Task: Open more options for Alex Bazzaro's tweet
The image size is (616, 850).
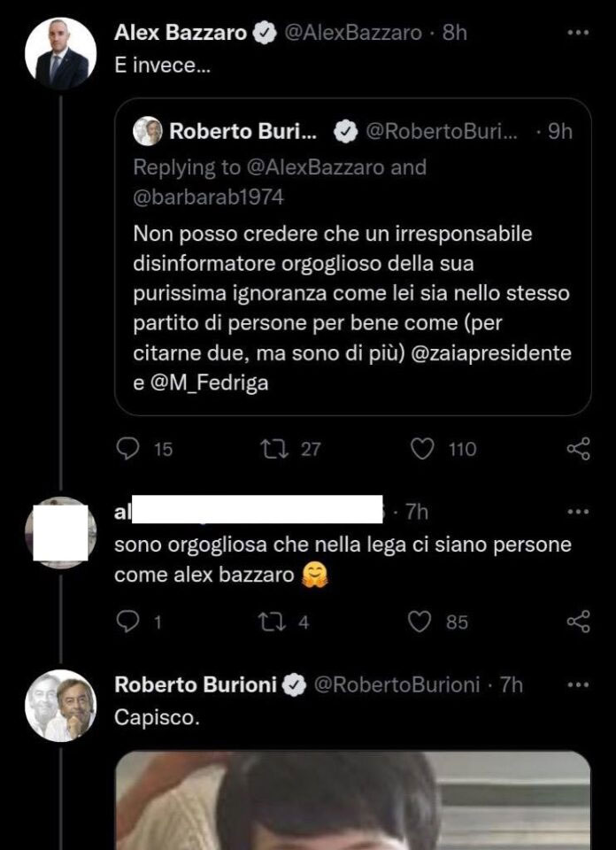Action: pyautogui.click(x=577, y=34)
